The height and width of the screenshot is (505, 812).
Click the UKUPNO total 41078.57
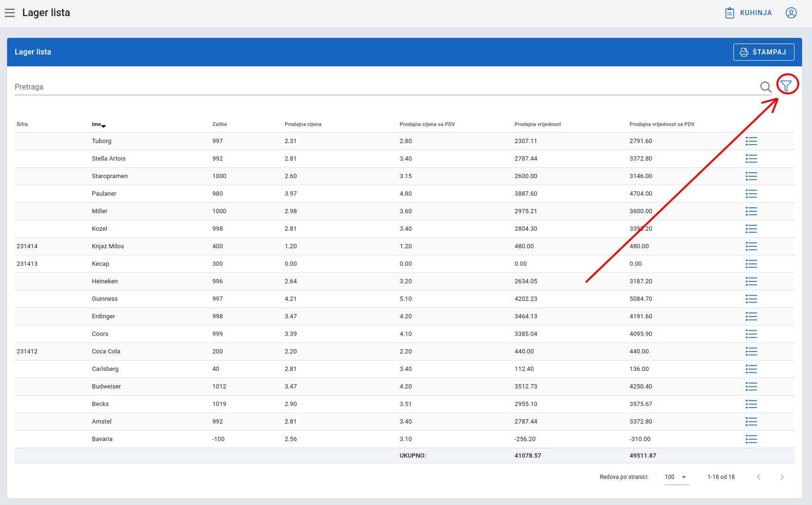(x=528, y=456)
